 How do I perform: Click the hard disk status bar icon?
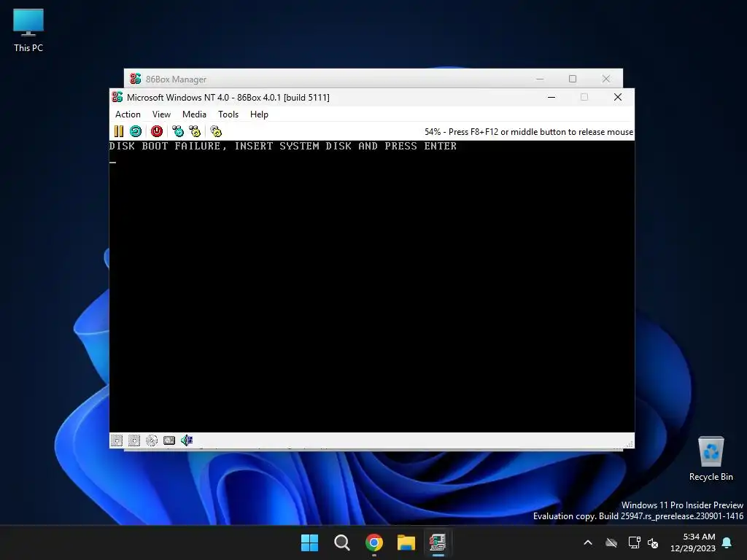(169, 440)
